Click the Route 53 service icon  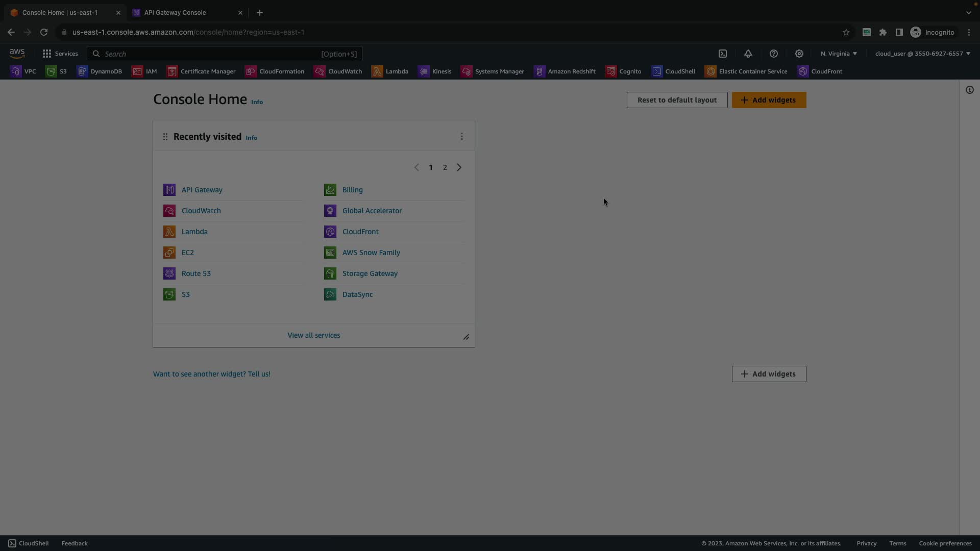[169, 273]
